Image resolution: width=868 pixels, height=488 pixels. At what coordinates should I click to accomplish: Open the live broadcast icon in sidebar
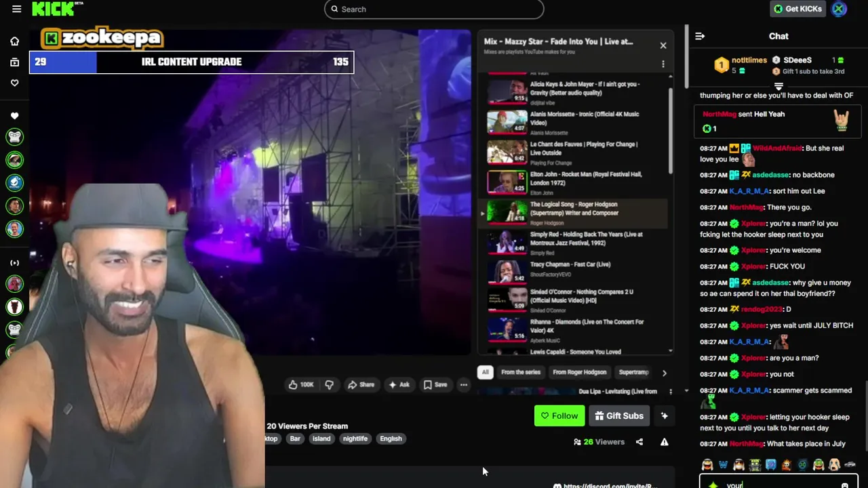[14, 262]
